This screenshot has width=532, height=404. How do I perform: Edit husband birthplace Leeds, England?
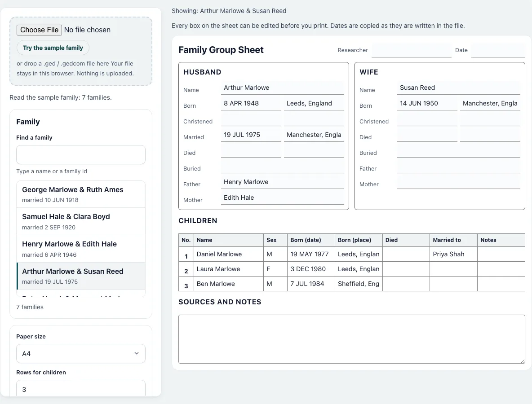pyautogui.click(x=314, y=103)
